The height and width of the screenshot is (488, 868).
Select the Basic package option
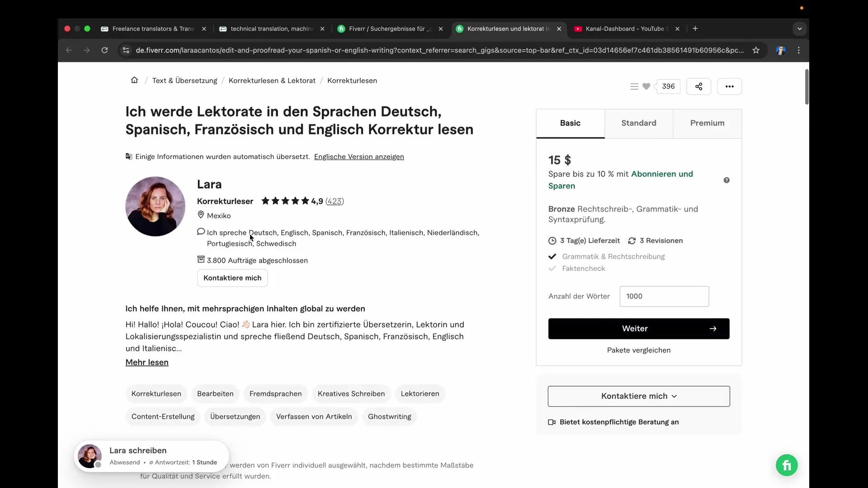pos(570,123)
